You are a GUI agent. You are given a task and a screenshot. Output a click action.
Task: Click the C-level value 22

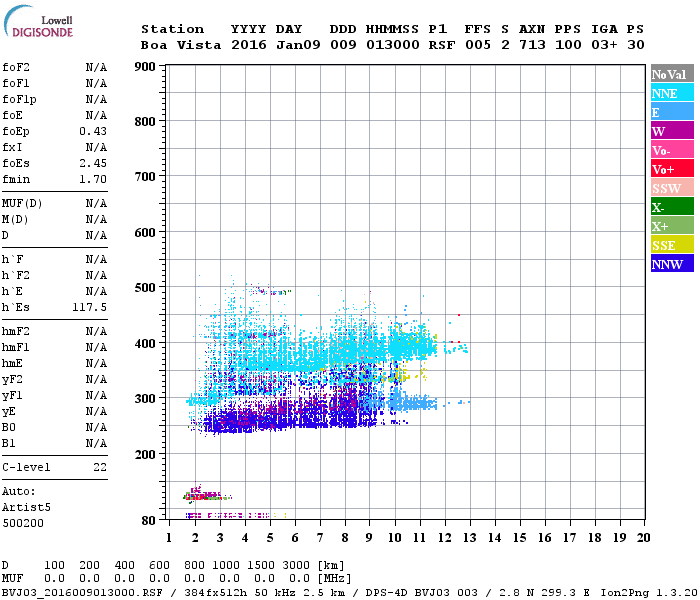pos(100,467)
